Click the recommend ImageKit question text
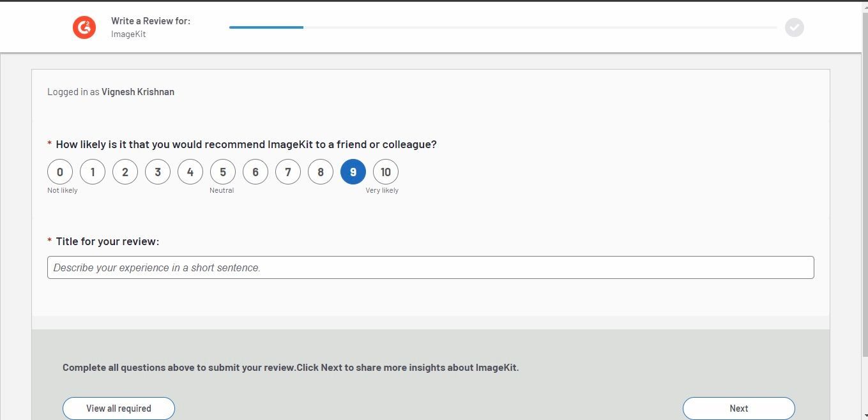868x420 pixels. coord(247,144)
